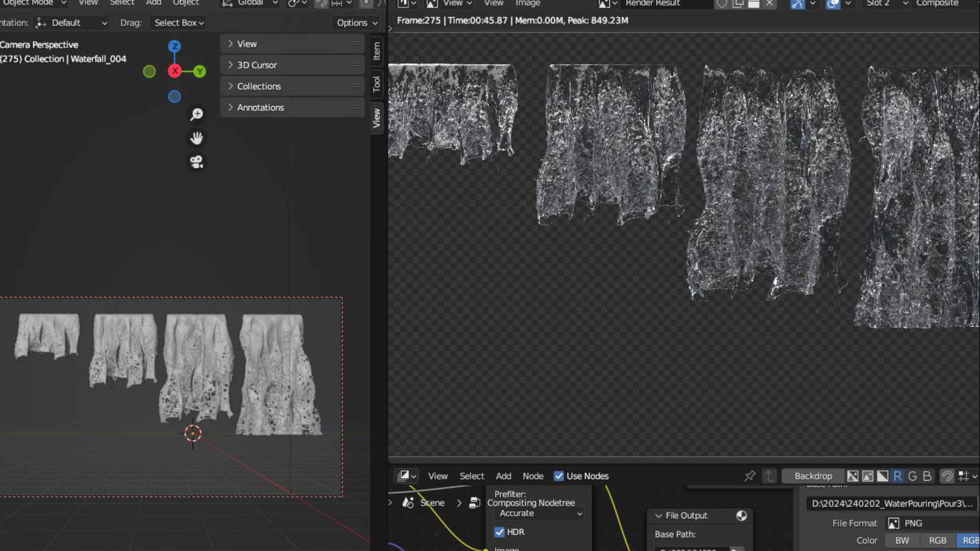Image resolution: width=980 pixels, height=551 pixels.
Task: Click the D:\2024\240202_WaterPouring base path field
Action: [x=892, y=504]
